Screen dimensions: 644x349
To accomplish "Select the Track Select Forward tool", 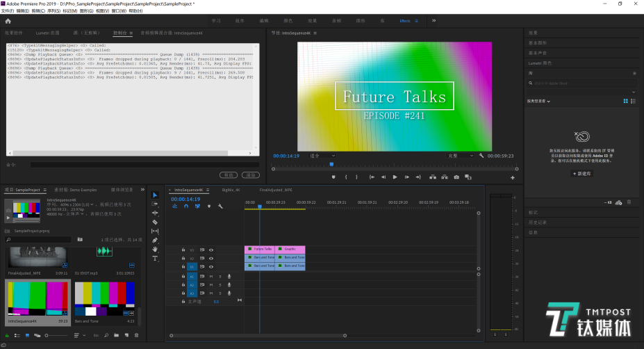I will (x=155, y=204).
